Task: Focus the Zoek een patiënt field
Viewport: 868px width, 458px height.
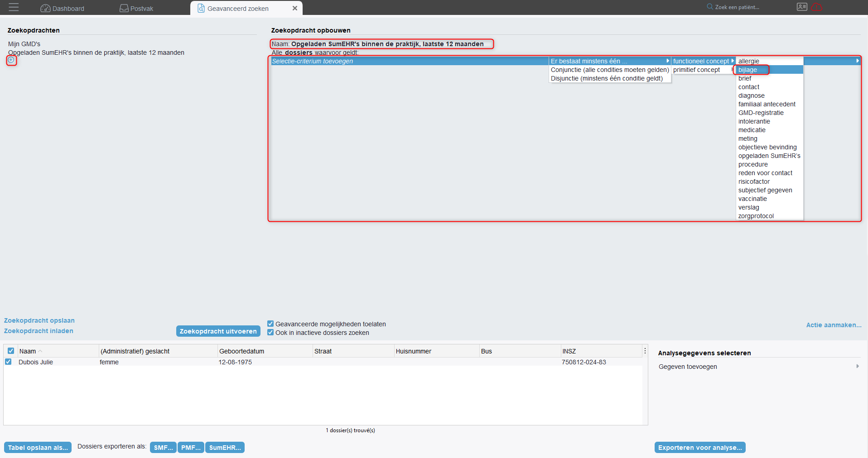Action: pyautogui.click(x=737, y=7)
